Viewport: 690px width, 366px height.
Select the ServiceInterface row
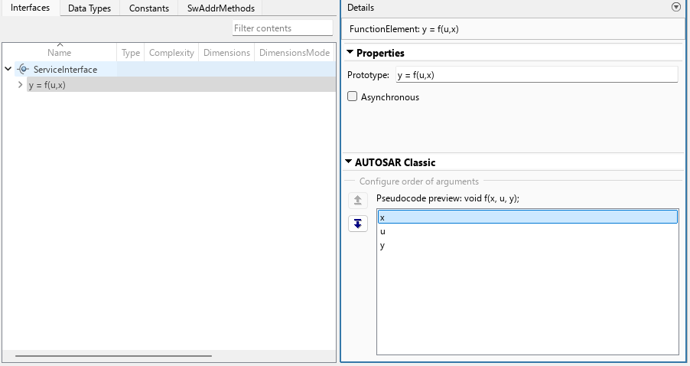point(175,69)
